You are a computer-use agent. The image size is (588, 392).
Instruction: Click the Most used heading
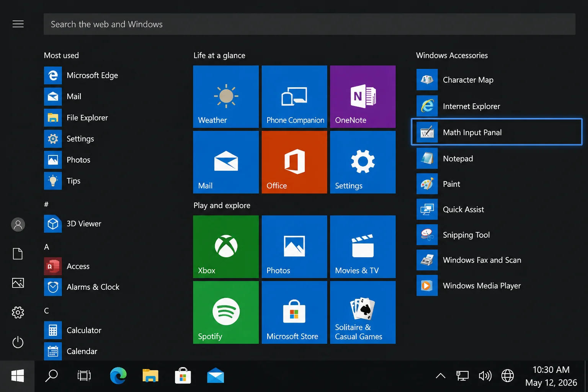click(x=61, y=56)
